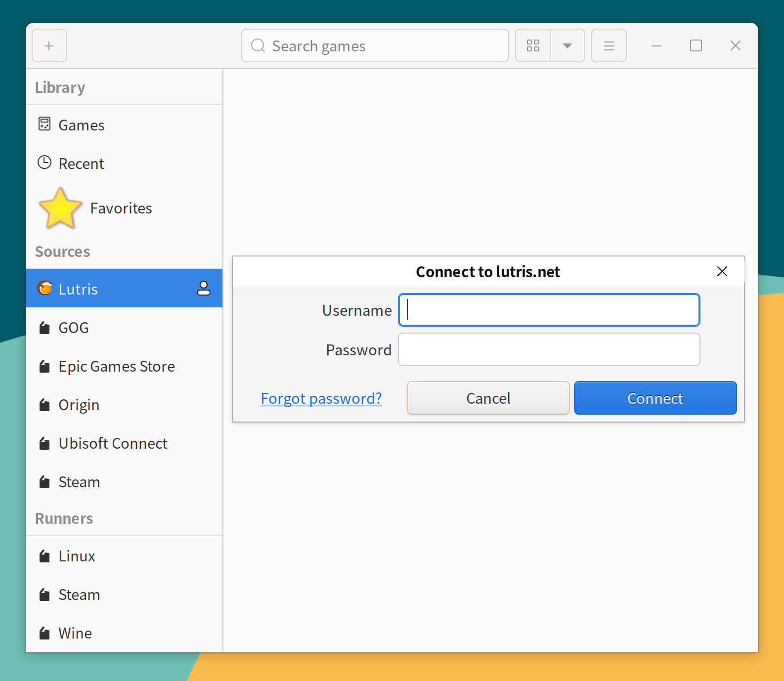Open the view options dropdown arrow

coord(567,45)
